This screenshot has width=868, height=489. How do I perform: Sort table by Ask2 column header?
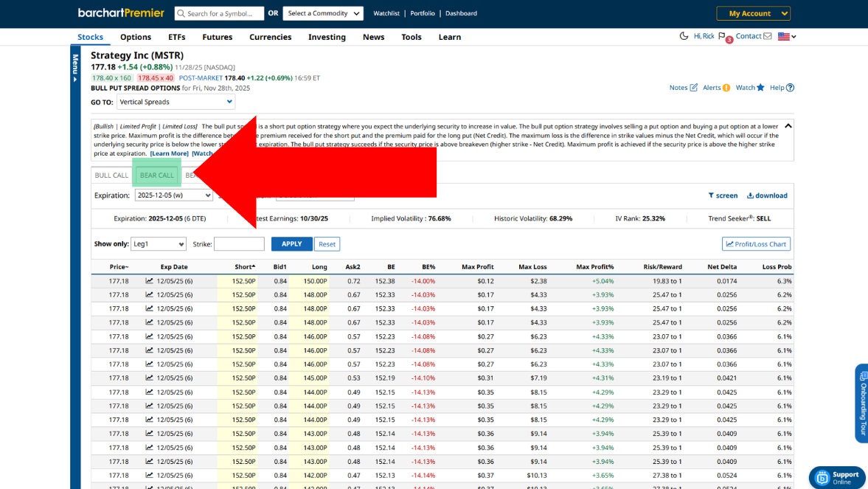coord(353,267)
